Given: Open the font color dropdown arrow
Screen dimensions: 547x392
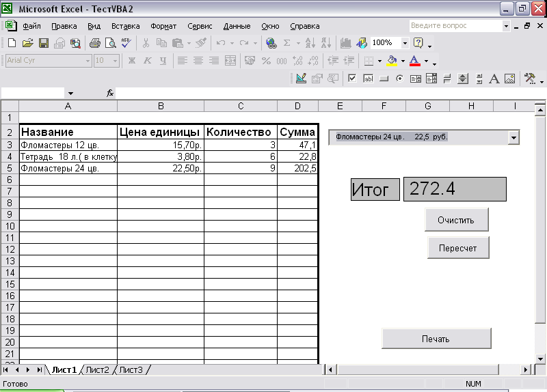Looking at the screenshot, I should click(x=426, y=61).
